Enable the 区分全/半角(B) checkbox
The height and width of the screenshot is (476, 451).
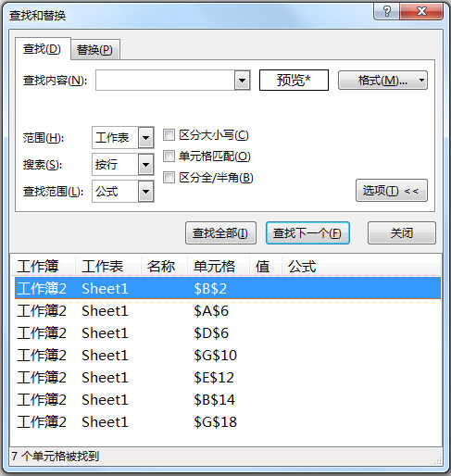[x=169, y=178]
